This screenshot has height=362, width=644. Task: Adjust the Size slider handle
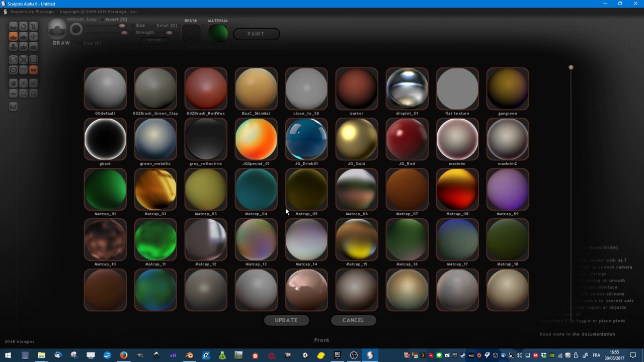point(122,26)
